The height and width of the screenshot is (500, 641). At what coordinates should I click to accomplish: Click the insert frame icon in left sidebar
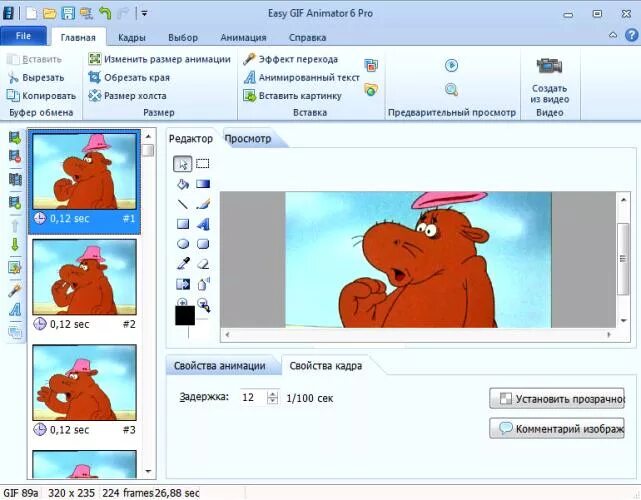coord(15,138)
